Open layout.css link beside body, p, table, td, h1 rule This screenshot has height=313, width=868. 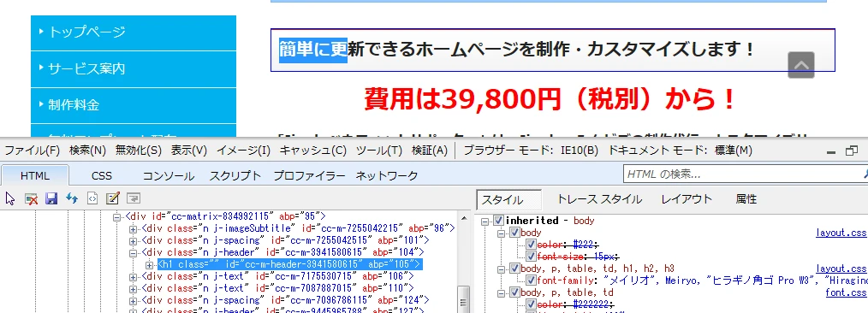pyautogui.click(x=841, y=269)
